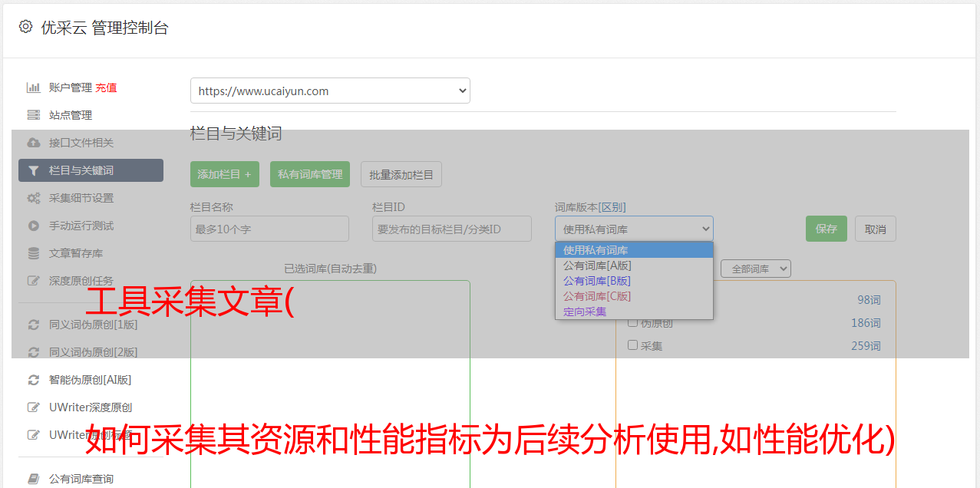980x488 pixels.
Task: Click the gears icon for 采集细节设置
Action: tap(33, 198)
